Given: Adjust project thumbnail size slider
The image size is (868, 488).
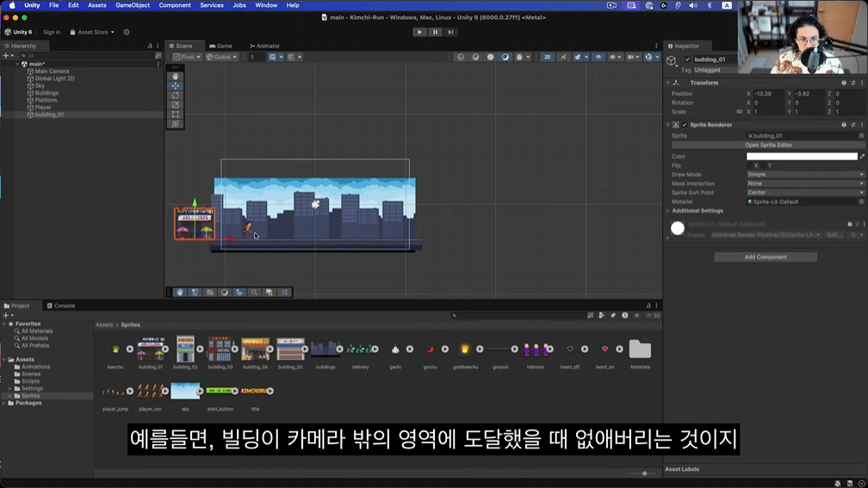Looking at the screenshot, I should tap(644, 473).
